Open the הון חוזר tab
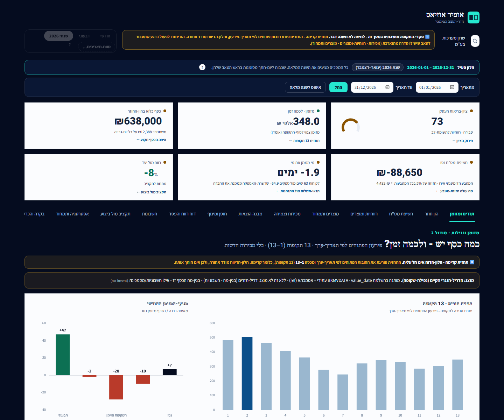 (432, 214)
